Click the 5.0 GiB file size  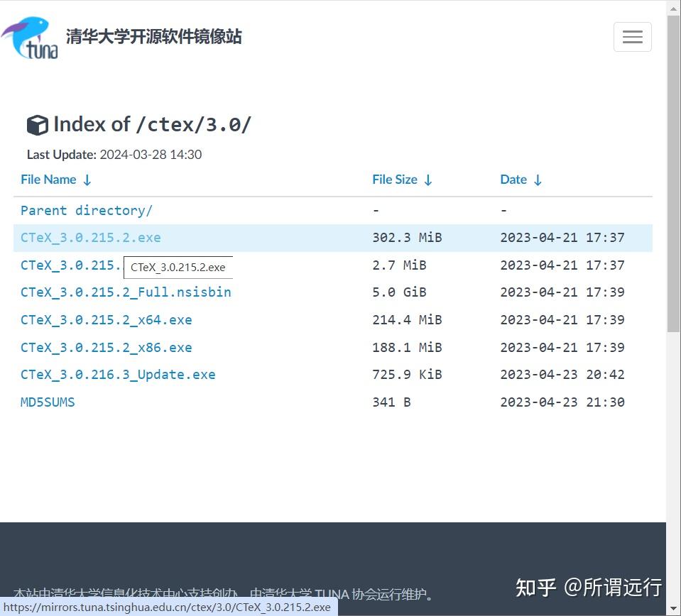coord(399,292)
